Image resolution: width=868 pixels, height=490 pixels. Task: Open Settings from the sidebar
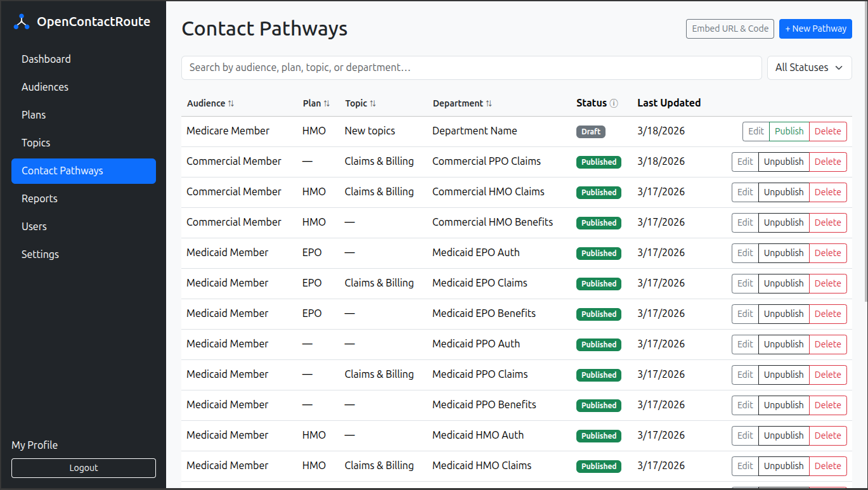pos(39,254)
